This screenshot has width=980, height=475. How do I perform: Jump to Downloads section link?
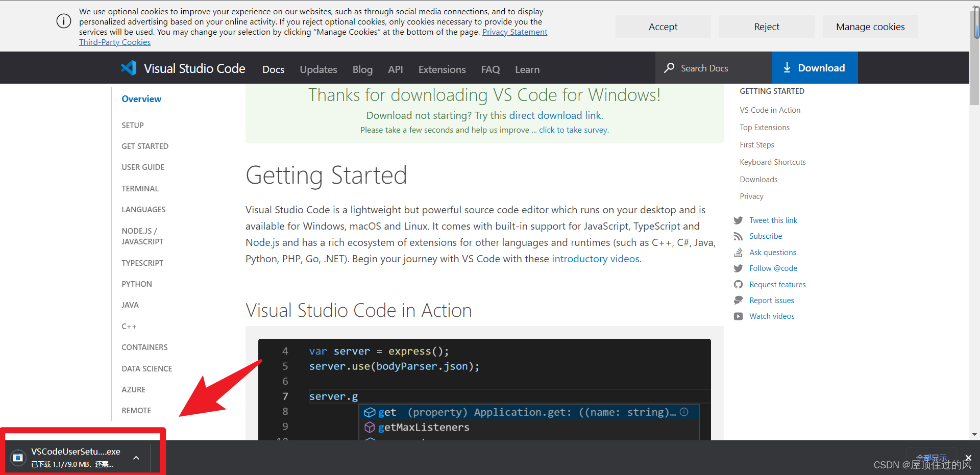click(758, 180)
